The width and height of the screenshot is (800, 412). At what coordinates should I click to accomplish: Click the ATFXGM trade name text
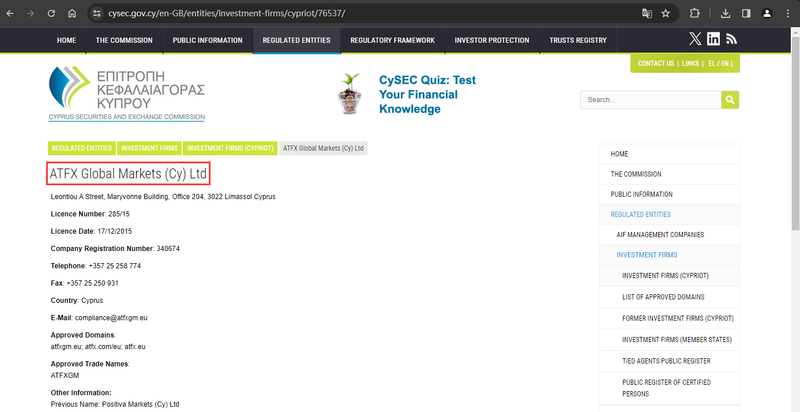pyautogui.click(x=65, y=376)
